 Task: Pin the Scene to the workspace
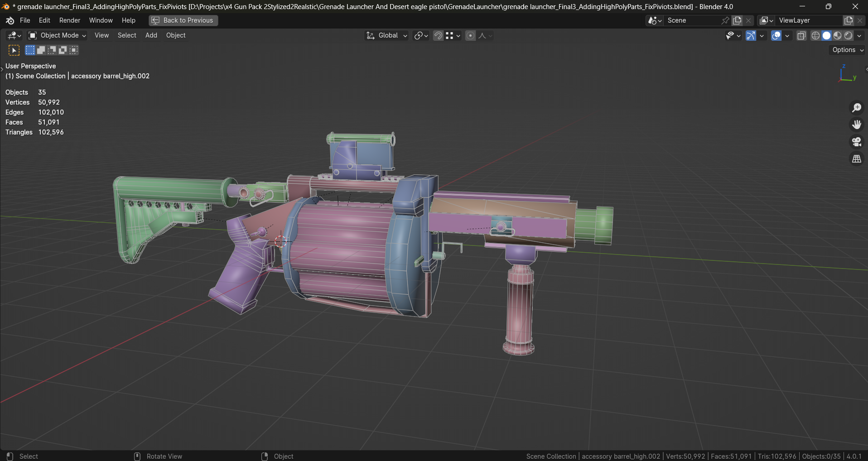coord(725,20)
